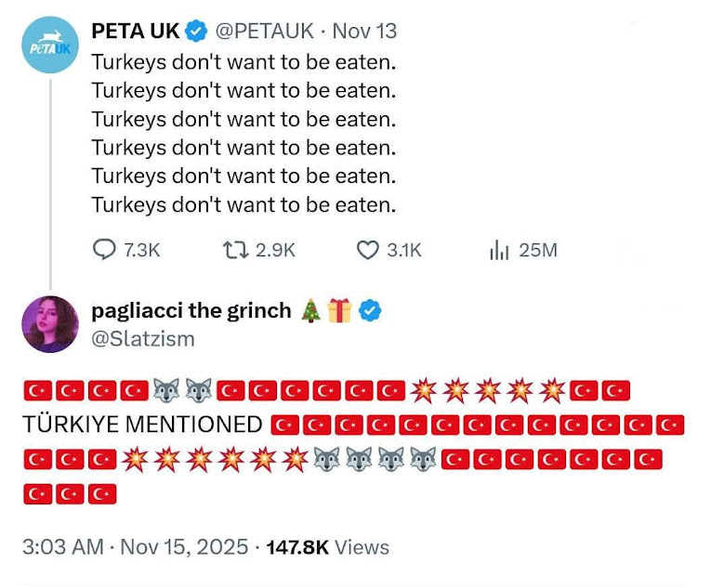
Task: Click the first "Turkeys don't want to be eaten" line
Action: (x=244, y=64)
